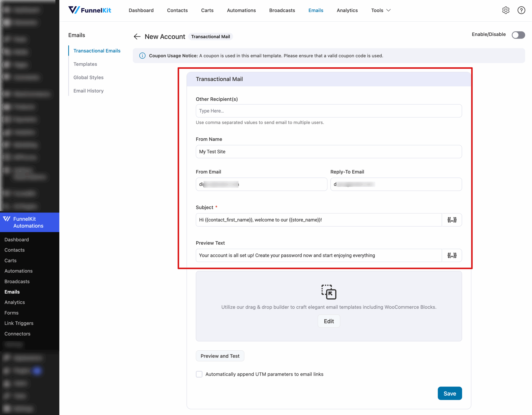
Task: Click the FunnelKit logo in the header
Action: (x=90, y=10)
